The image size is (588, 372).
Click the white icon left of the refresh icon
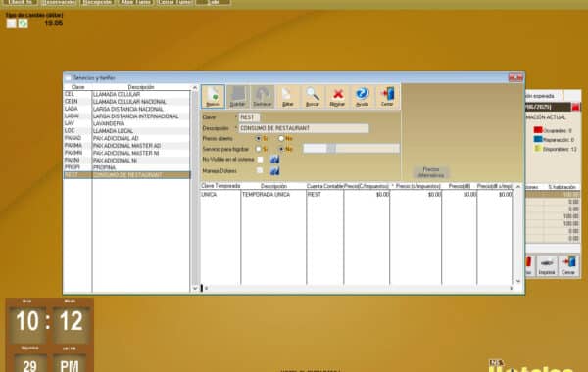pyautogui.click(x=11, y=23)
